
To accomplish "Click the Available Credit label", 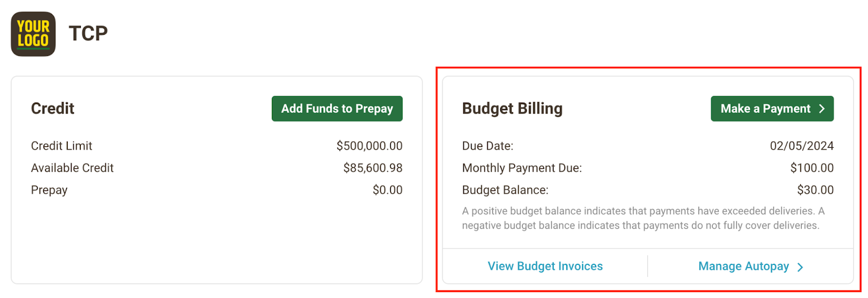I will (x=72, y=168).
